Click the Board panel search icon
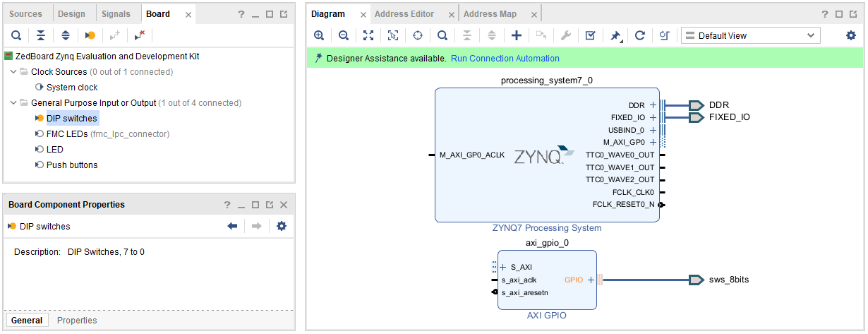The width and height of the screenshot is (868, 334). 16,35
